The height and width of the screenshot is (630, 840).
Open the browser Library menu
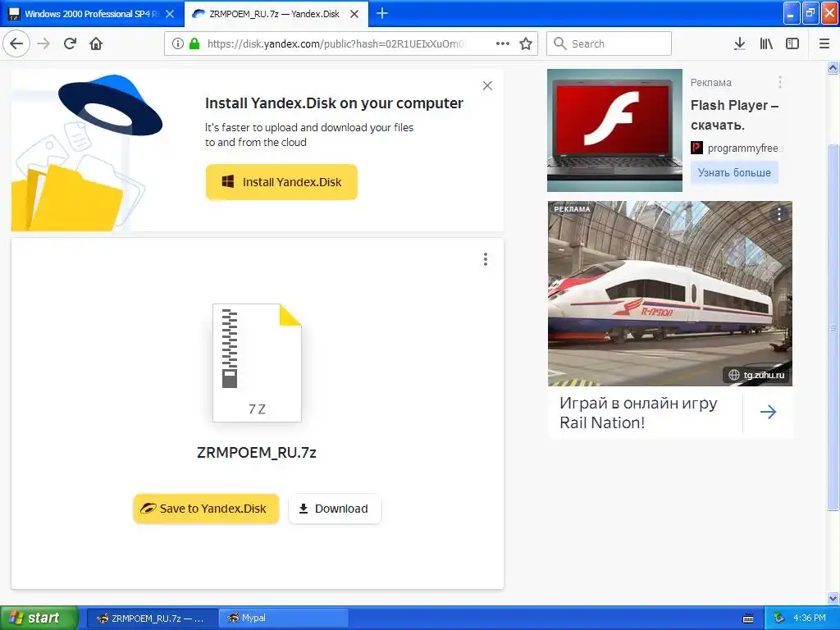[766, 43]
